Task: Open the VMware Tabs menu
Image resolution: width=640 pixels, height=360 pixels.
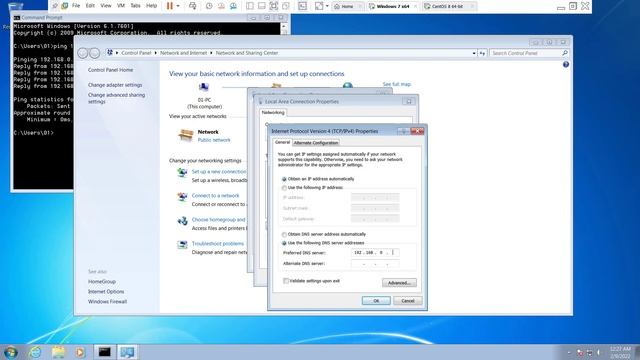Action: coord(136,6)
